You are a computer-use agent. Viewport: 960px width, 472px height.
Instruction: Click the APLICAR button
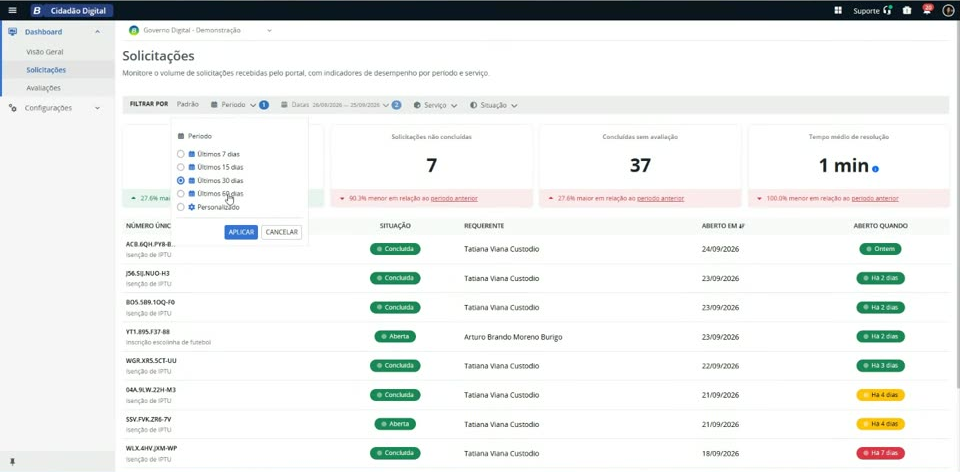tap(241, 232)
